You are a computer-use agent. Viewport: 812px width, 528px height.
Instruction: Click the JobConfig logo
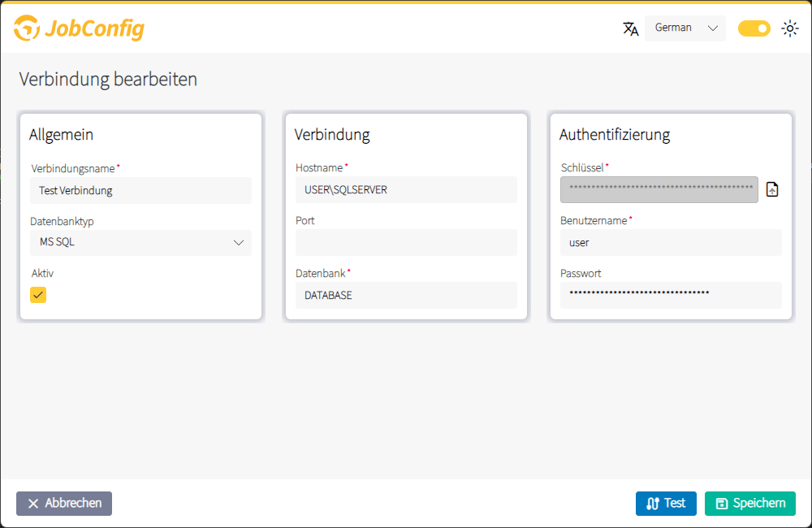pyautogui.click(x=80, y=28)
